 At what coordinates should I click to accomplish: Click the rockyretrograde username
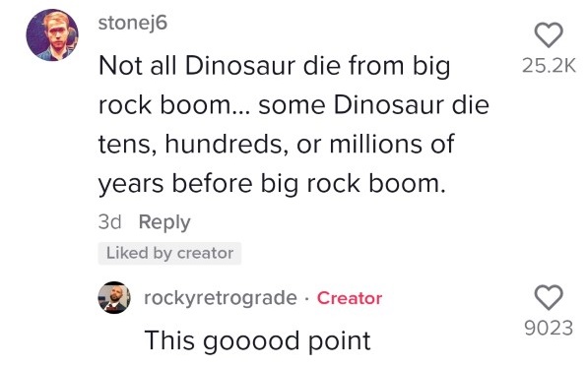pos(221,298)
